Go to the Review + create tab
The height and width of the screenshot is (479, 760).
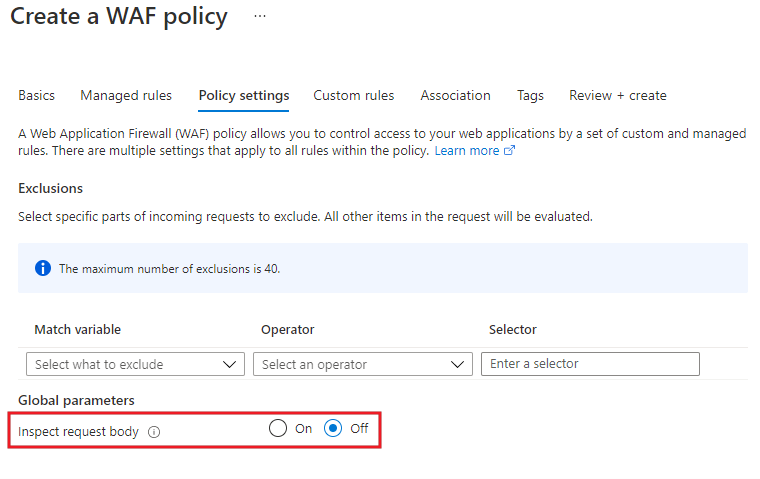click(x=618, y=96)
